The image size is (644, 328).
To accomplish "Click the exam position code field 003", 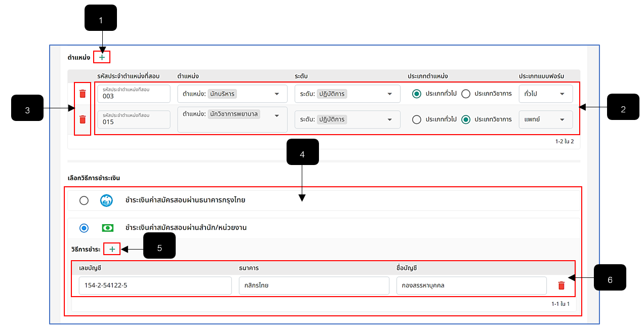I will (134, 94).
